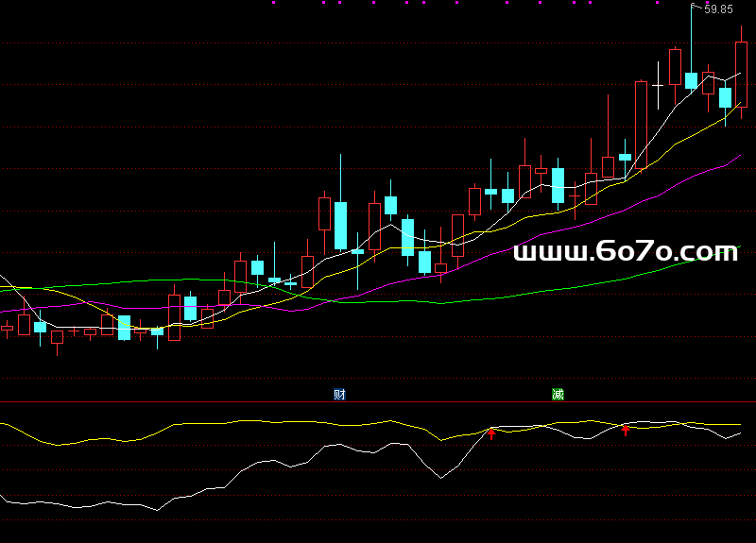The image size is (756, 543).
Task: Select the candle with the 59.85 high wick
Action: 691,79
